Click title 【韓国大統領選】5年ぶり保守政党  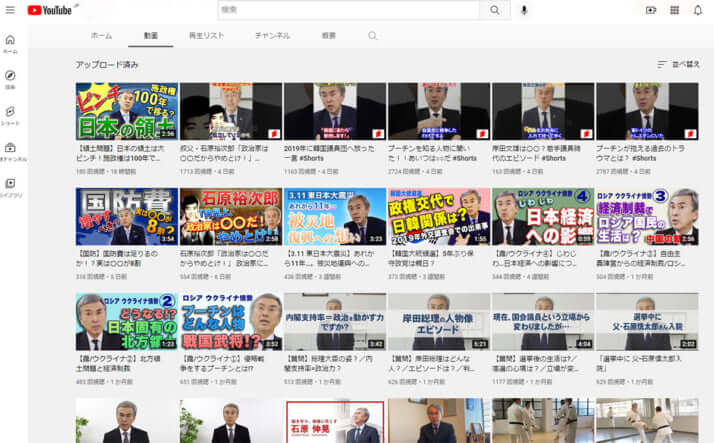point(432,258)
